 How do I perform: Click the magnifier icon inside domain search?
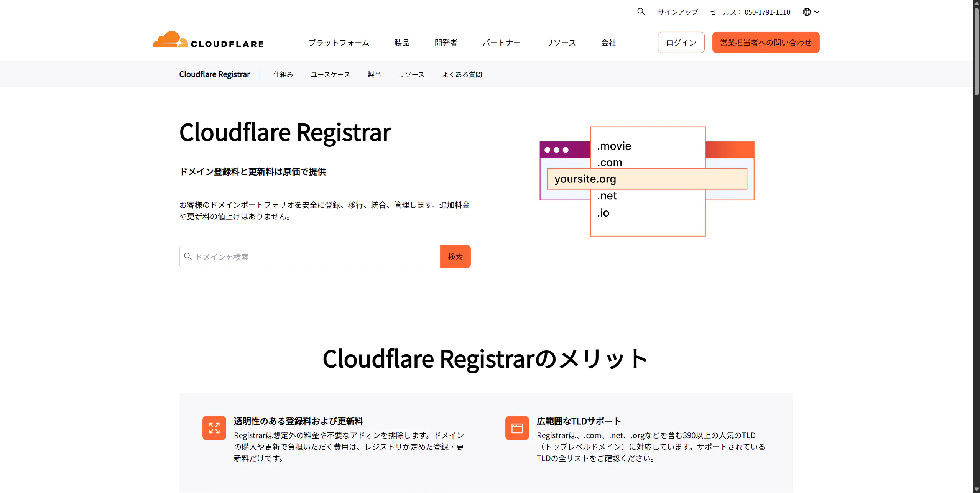tap(188, 256)
